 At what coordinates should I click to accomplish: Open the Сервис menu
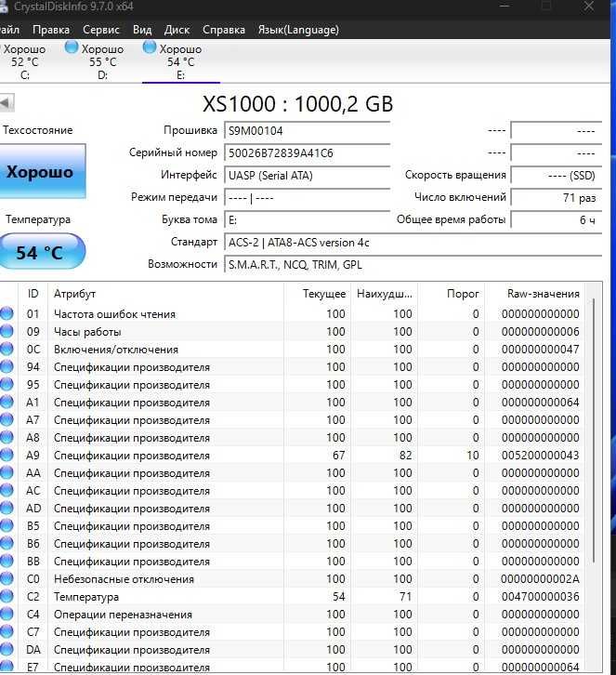(101, 30)
